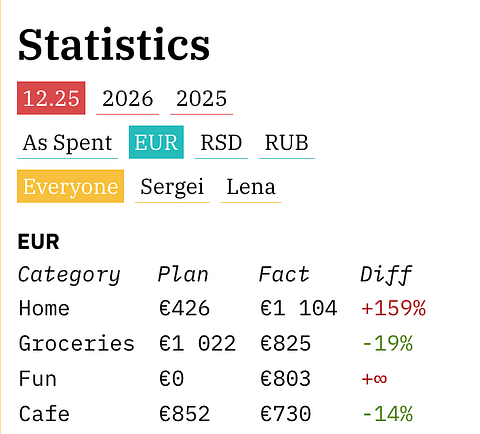Select the RUB currency filter
Viewport: 480px width, 434px height.
pos(287,142)
